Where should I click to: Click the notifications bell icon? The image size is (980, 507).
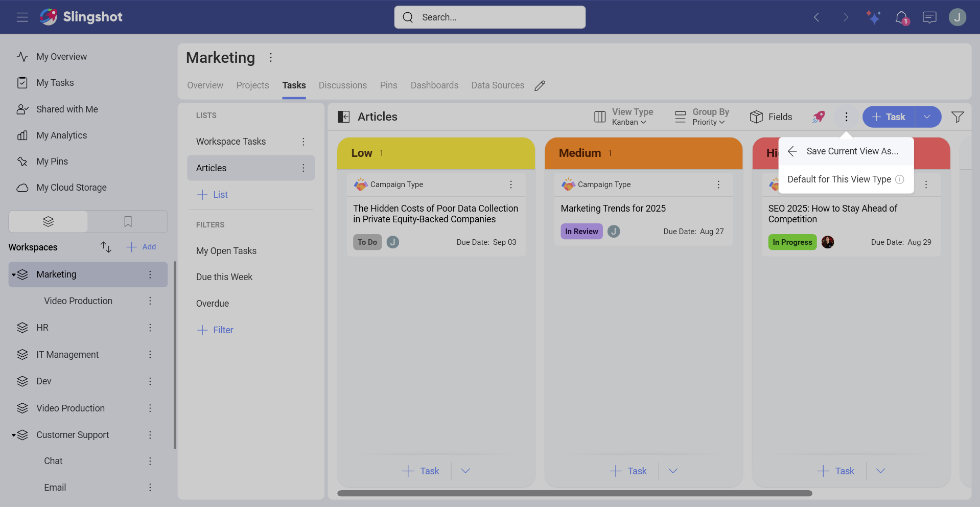pos(902,17)
